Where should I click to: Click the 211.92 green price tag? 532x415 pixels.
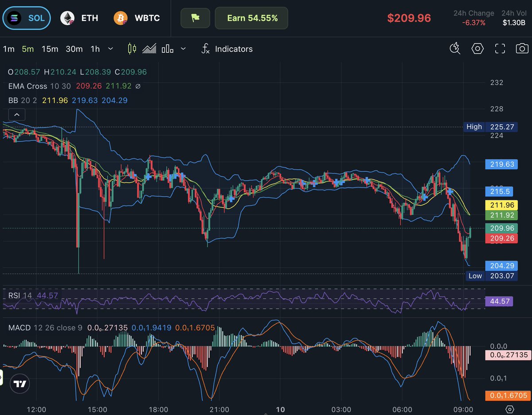502,215
